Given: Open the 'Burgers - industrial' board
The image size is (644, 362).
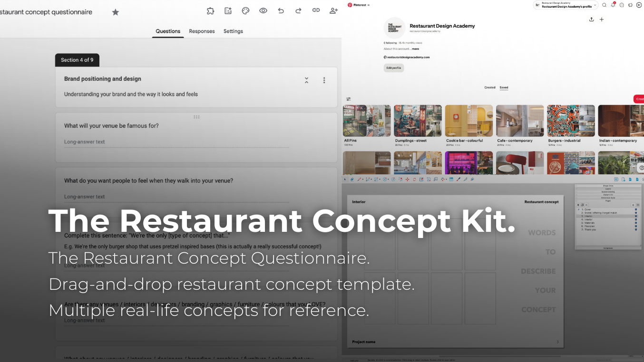Looking at the screenshot, I should click(x=571, y=125).
